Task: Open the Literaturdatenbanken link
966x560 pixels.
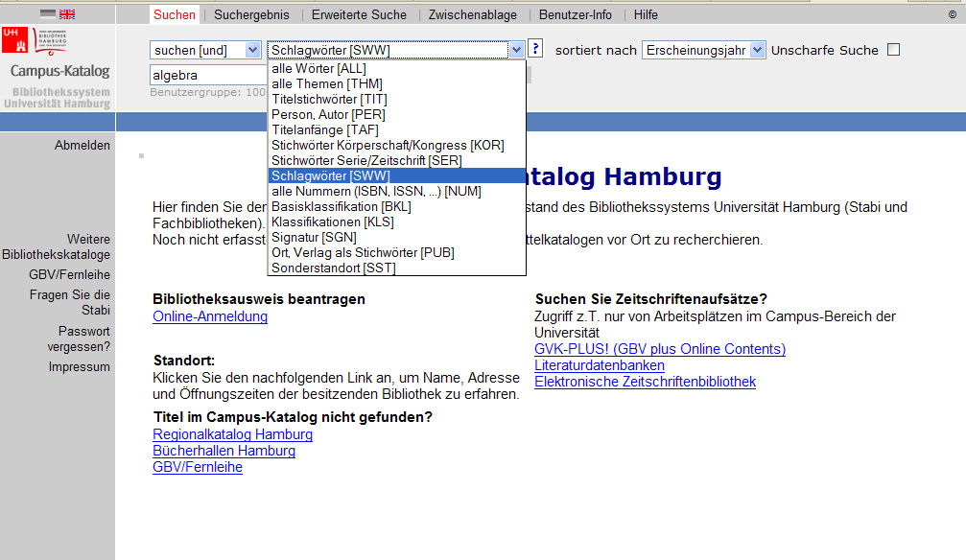Action: (x=600, y=365)
